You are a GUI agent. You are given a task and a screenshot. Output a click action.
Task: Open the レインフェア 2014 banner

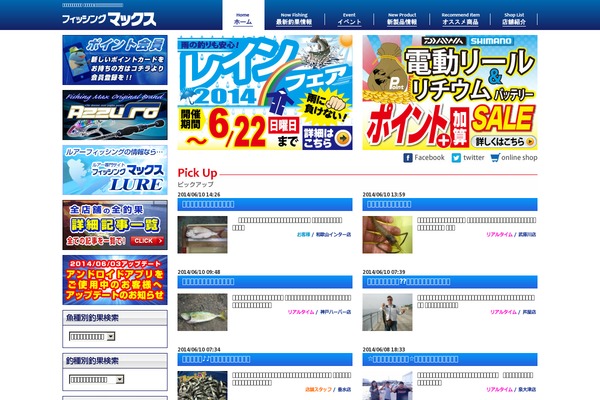click(265, 92)
